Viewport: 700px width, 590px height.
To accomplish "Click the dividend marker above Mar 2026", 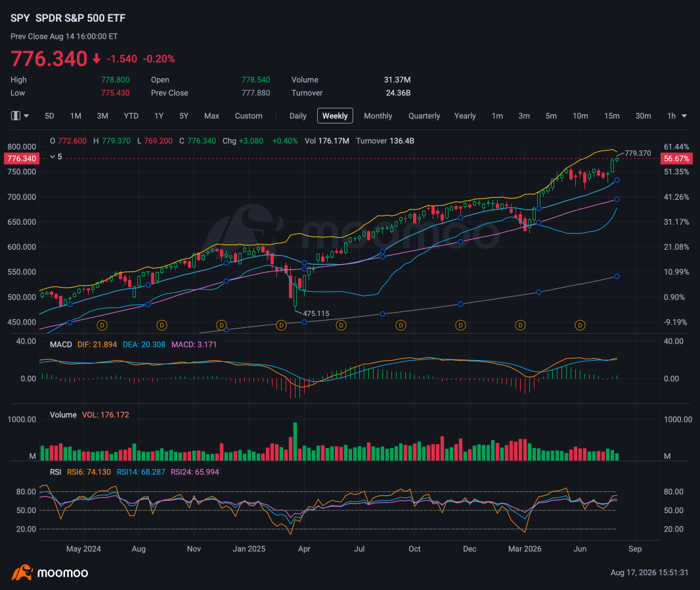I will (520, 325).
